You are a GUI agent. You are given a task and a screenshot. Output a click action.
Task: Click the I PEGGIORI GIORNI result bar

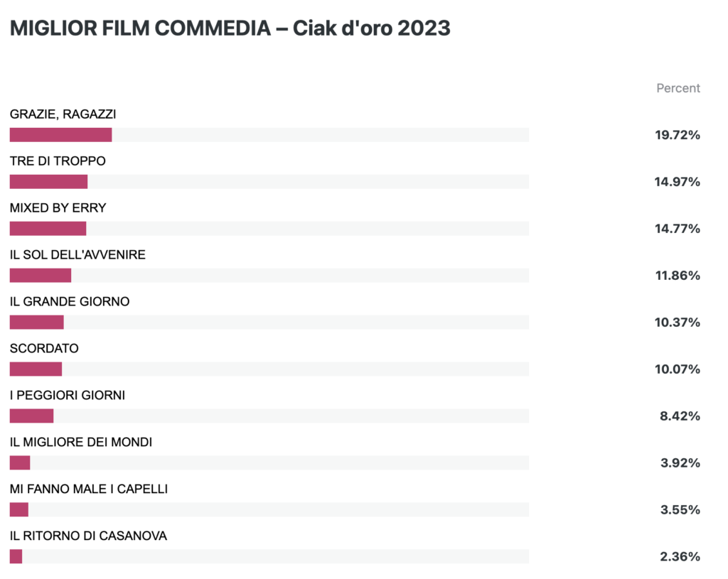269,416
